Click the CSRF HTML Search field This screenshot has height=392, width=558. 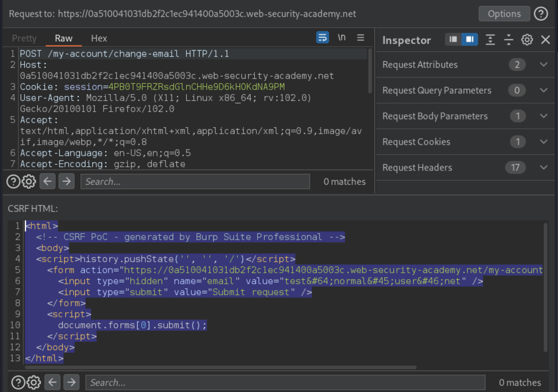tap(285, 383)
